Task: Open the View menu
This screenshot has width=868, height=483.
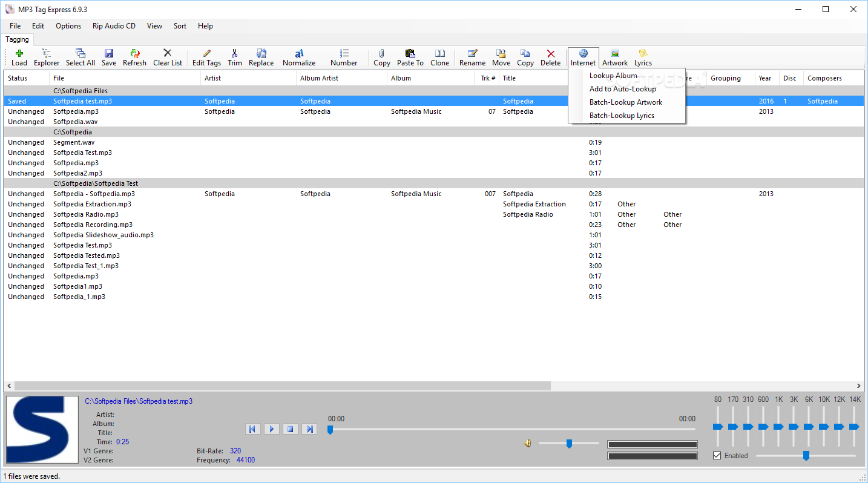Action: pyautogui.click(x=154, y=26)
